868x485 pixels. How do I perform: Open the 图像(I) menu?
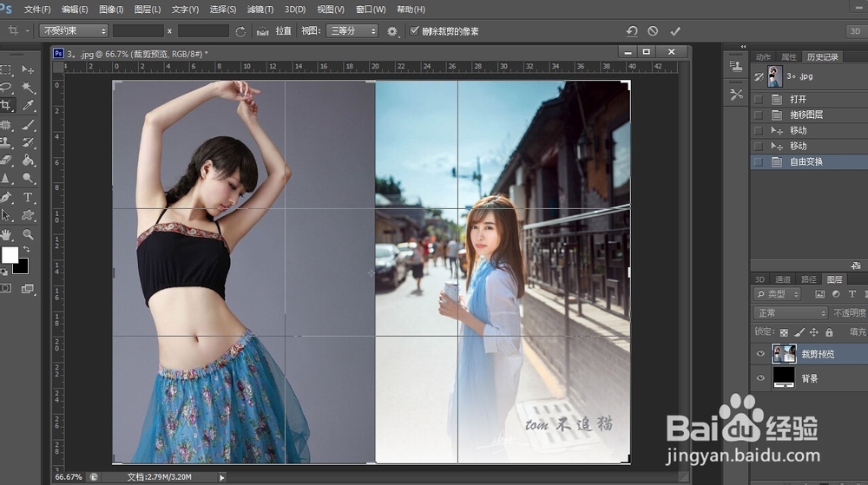point(111,10)
